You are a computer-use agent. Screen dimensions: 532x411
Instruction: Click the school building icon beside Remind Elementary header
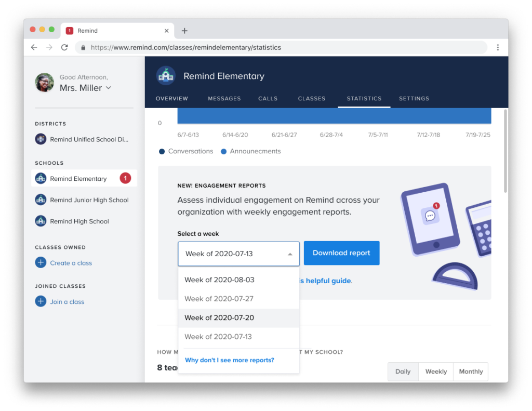(165, 75)
